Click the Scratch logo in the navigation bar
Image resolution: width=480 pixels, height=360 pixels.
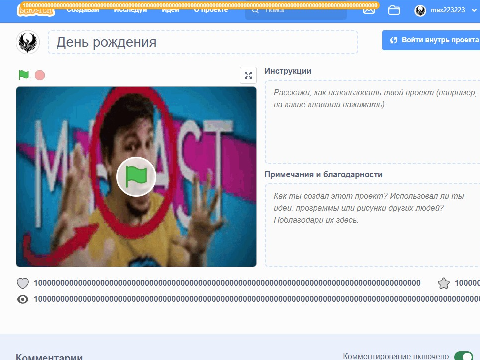(x=36, y=10)
